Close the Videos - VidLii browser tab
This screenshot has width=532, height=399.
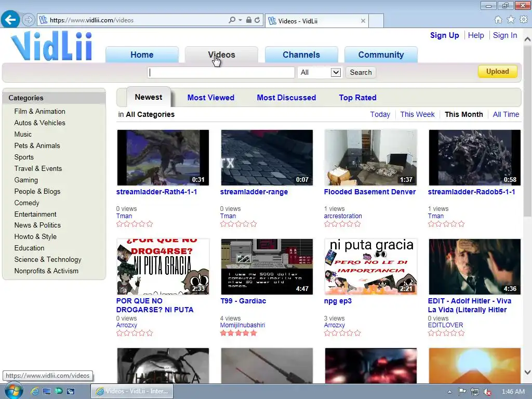363,21
